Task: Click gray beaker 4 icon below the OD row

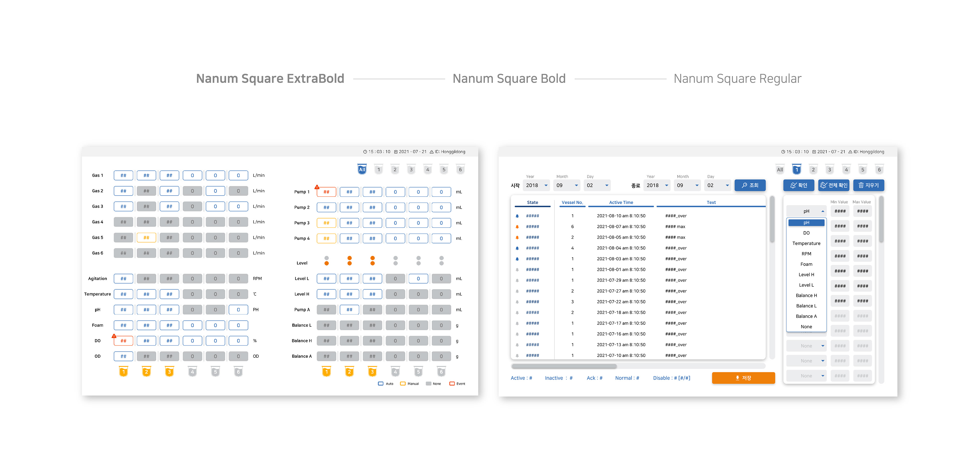Action: coord(192,371)
